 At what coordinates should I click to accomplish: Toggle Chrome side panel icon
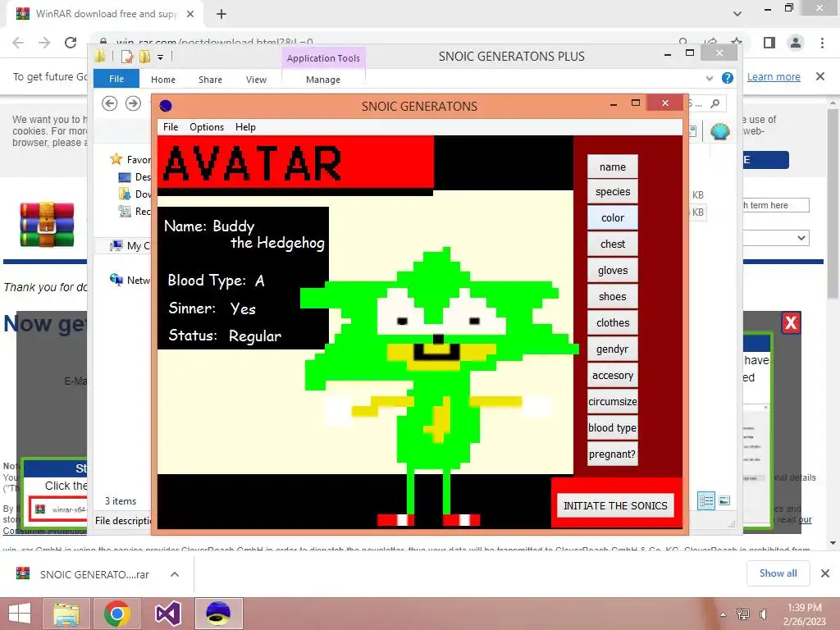769,43
